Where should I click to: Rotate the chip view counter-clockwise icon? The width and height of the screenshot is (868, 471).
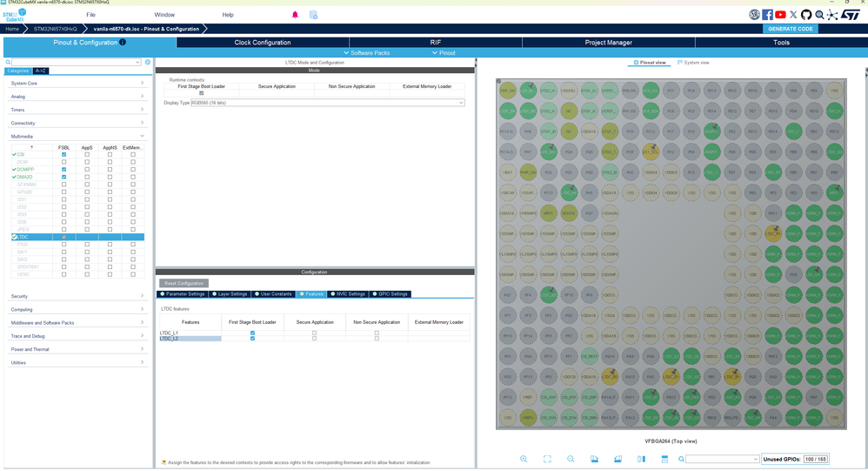pyautogui.click(x=618, y=459)
